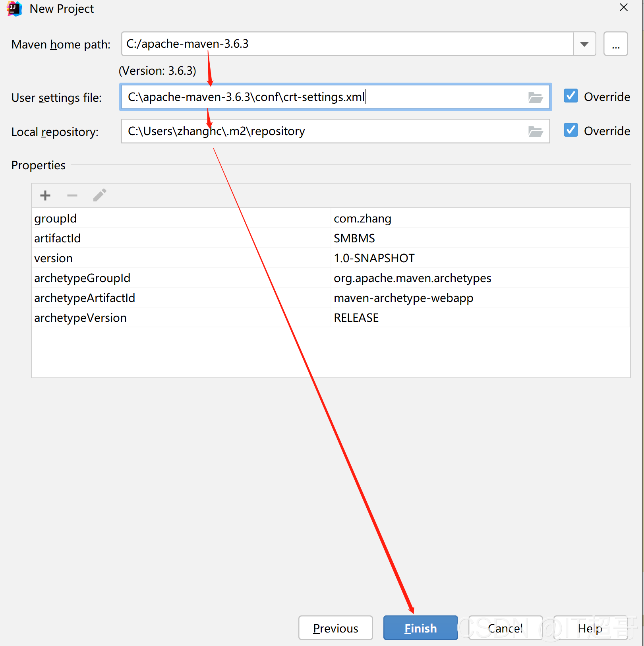Toggle Override for Local repository
This screenshot has height=646, width=644.
coord(571,130)
